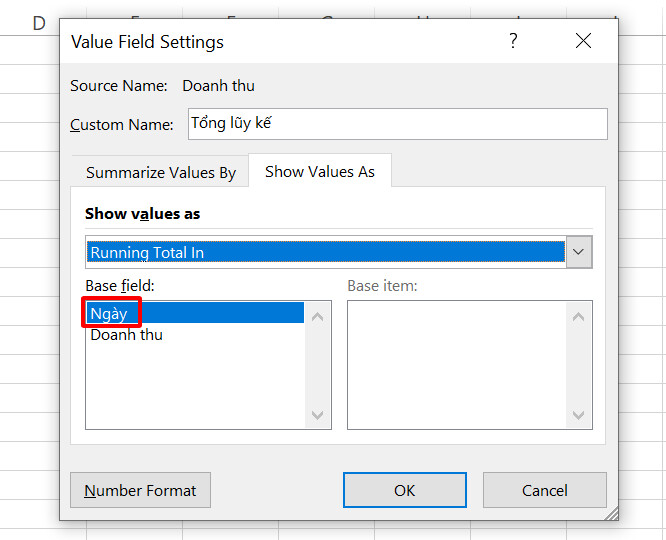Click Base field scroll up arrow

(x=317, y=317)
